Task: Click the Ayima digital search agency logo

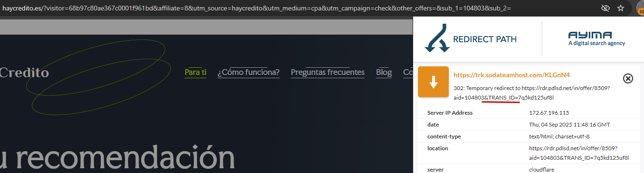Action: (x=597, y=39)
